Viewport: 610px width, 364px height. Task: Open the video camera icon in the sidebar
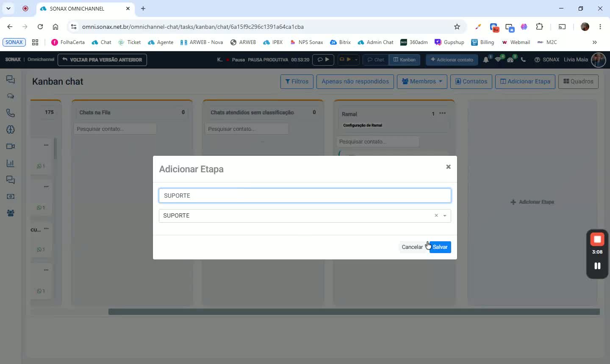coord(11,146)
